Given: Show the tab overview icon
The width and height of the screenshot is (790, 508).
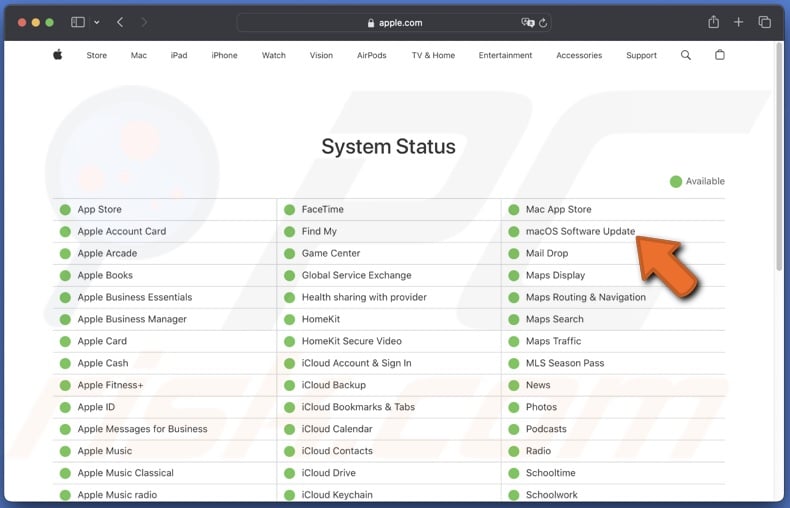Looking at the screenshot, I should pos(765,22).
